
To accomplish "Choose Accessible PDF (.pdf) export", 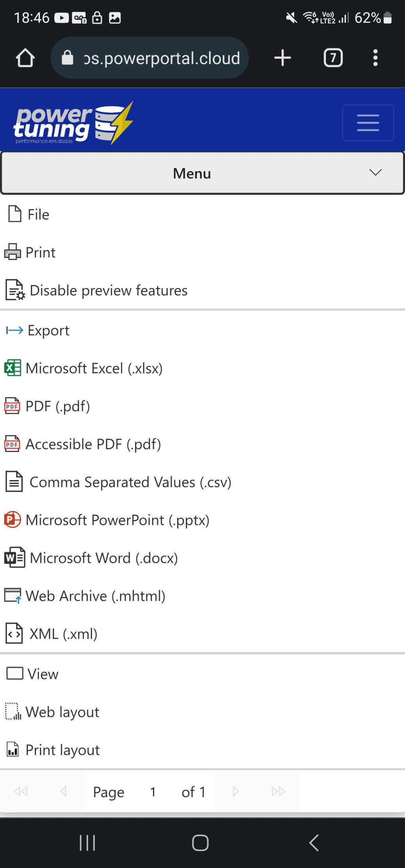I will pos(93,444).
